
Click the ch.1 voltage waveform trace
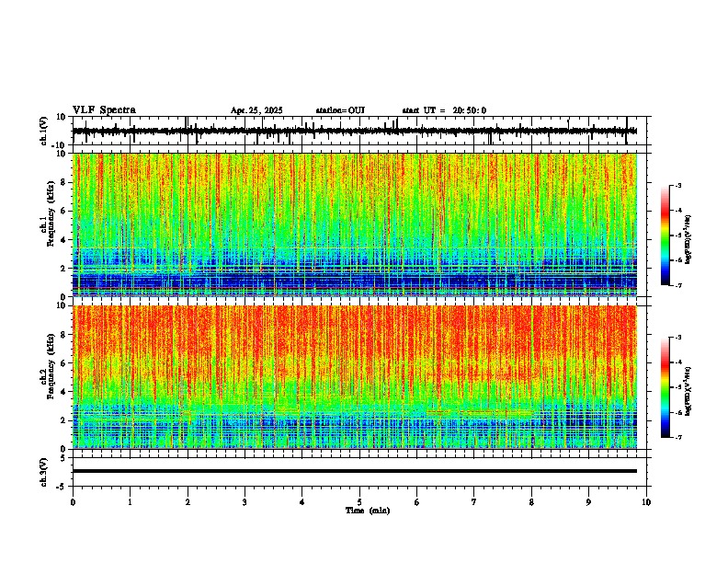click(x=354, y=131)
